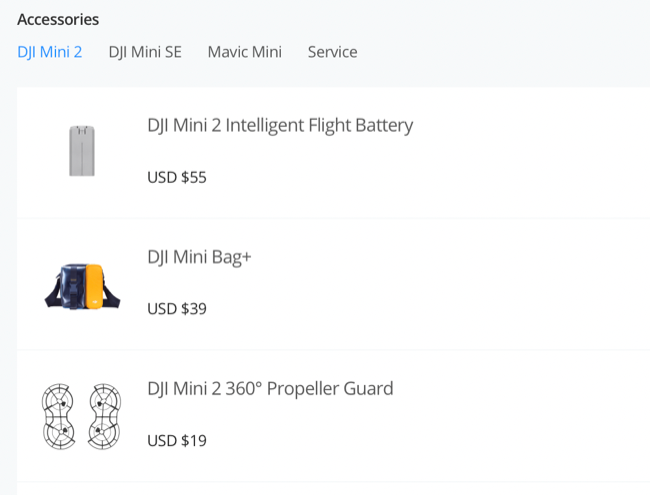Viewport: 650px width, 495px height.
Task: Click the USD $39 bag price
Action: 177,309
